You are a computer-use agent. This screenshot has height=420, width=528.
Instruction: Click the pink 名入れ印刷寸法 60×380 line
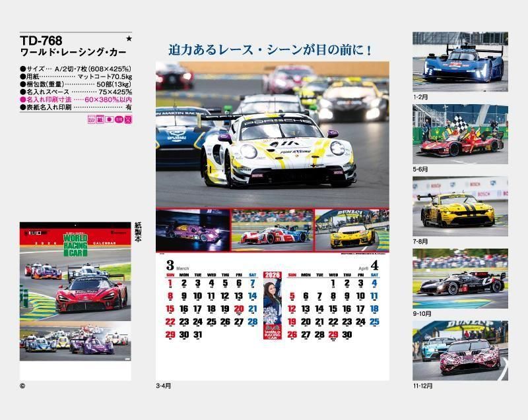pyautogui.click(x=76, y=100)
